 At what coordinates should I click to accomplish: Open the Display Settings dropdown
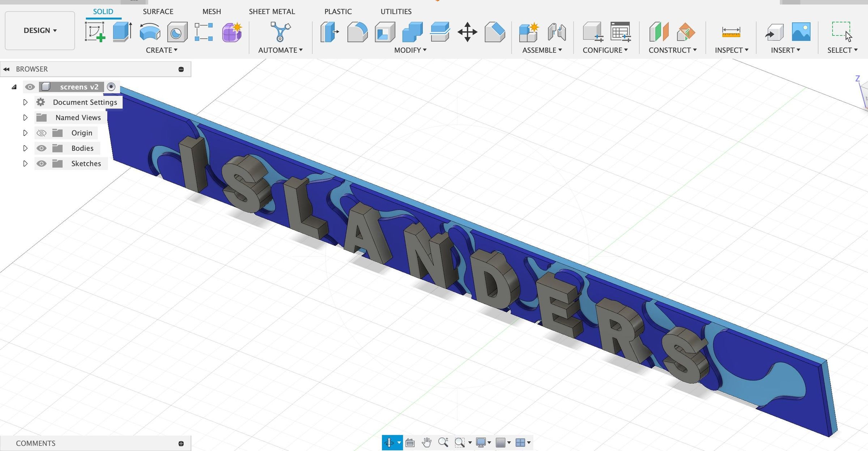pos(481,442)
